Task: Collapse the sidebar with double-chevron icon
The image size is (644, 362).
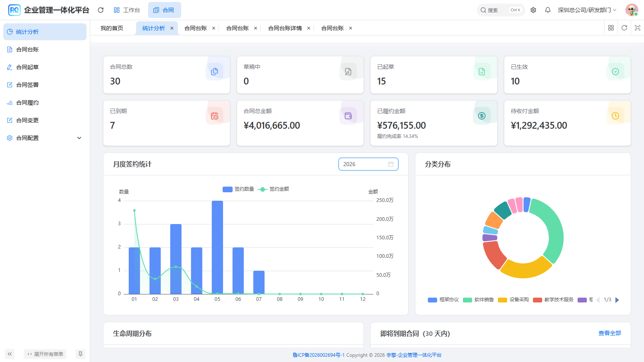Action: [10, 354]
